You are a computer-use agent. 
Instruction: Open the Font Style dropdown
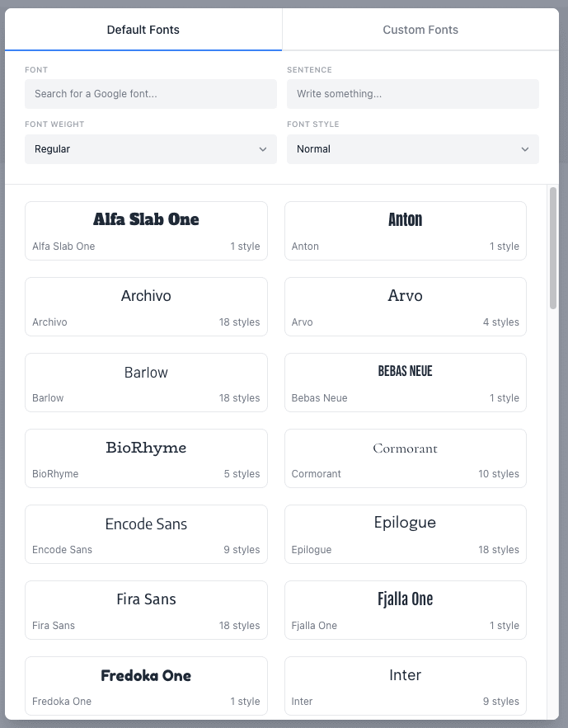point(412,149)
